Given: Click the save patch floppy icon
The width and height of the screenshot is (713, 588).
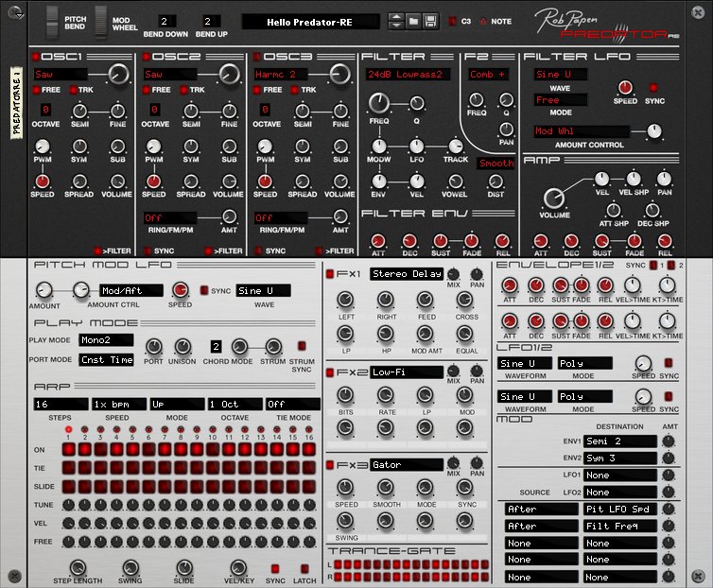Looking at the screenshot, I should tap(429, 21).
